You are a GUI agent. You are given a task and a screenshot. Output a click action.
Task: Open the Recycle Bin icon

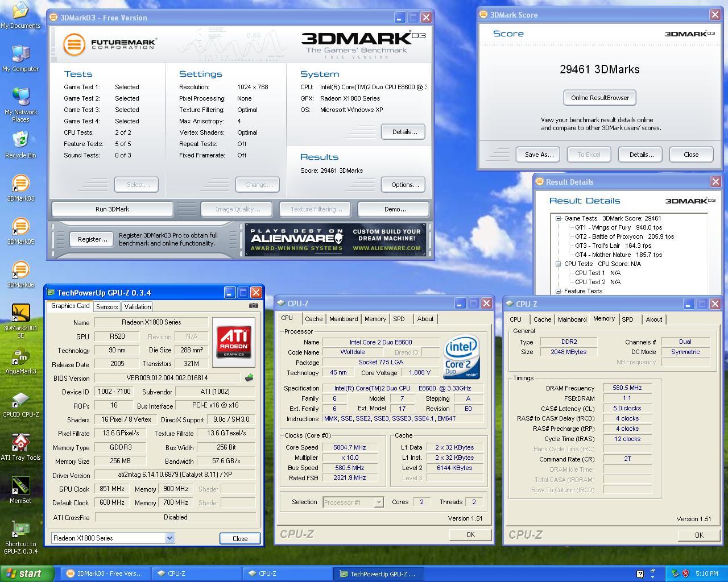pos(20,145)
